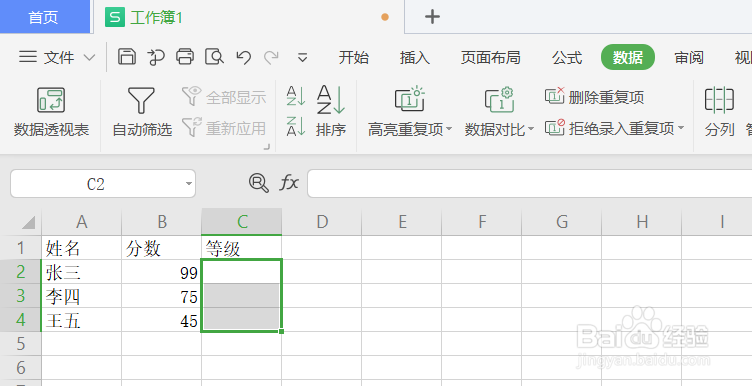
Task: Click cell containing 姓名
Action: coord(82,248)
